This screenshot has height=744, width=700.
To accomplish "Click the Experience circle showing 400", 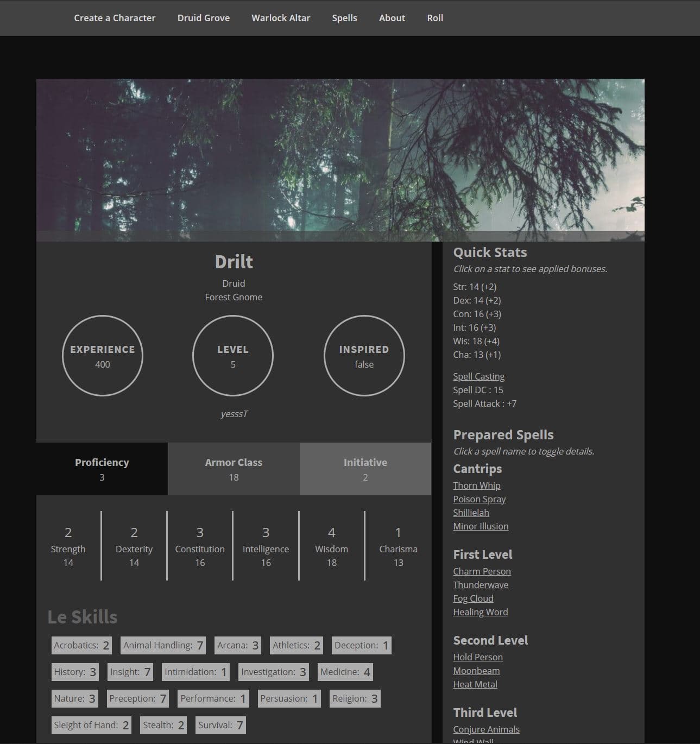I will pyautogui.click(x=102, y=356).
